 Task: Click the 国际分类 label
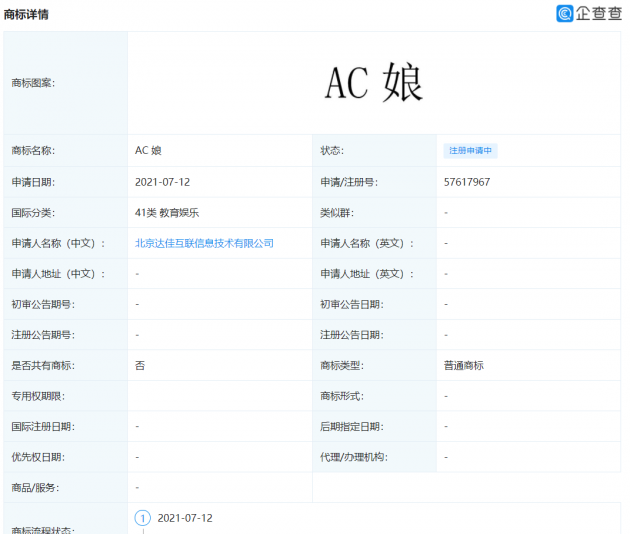click(x=33, y=213)
